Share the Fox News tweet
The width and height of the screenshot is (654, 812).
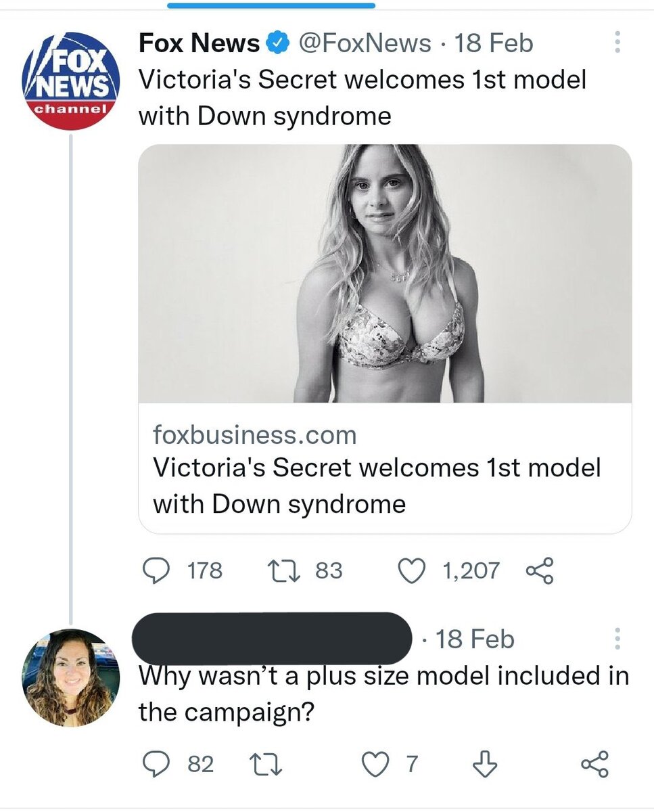click(x=540, y=570)
